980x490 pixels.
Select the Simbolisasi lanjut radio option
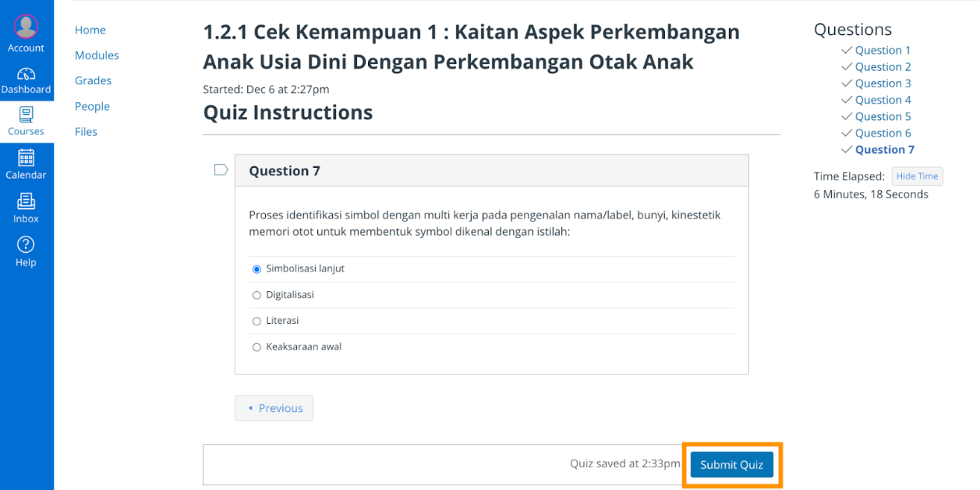click(256, 269)
